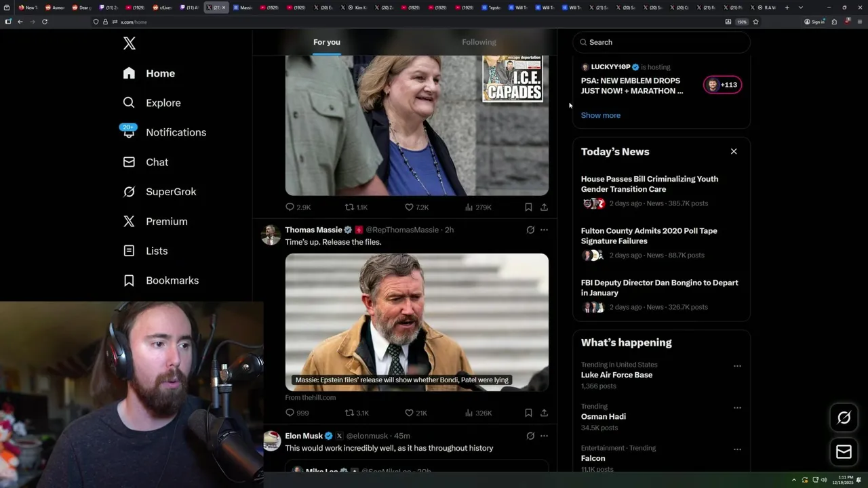The image size is (868, 488).
Task: Open browser extensions icon
Action: coord(835,22)
